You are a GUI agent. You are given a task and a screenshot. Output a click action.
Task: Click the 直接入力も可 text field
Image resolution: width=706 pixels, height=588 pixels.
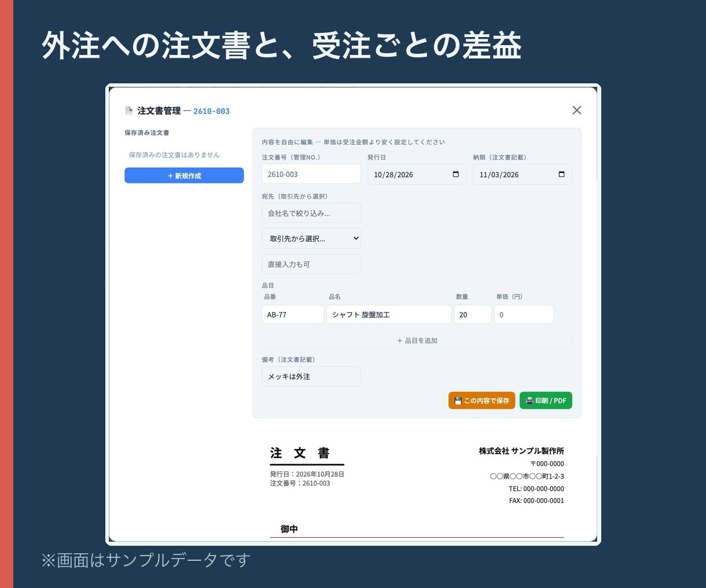coord(311,264)
